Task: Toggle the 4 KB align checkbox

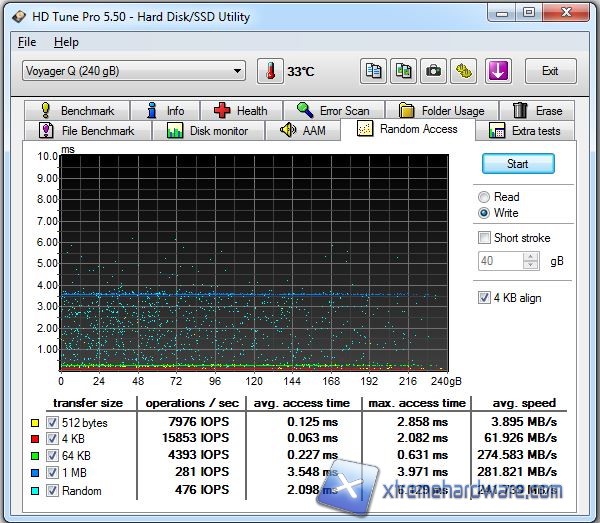Action: click(x=485, y=298)
